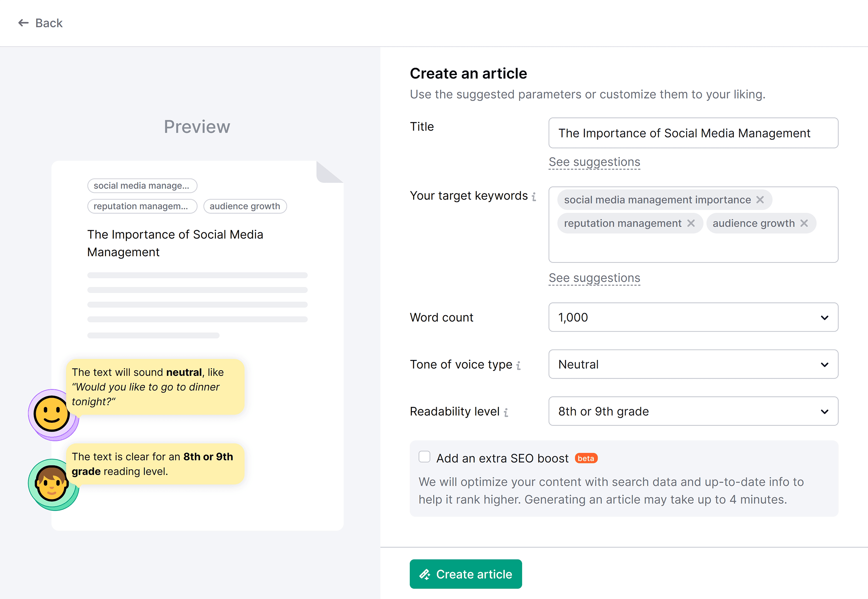868x599 pixels.
Task: Remove the audience growth keyword tag
Action: [x=804, y=223]
